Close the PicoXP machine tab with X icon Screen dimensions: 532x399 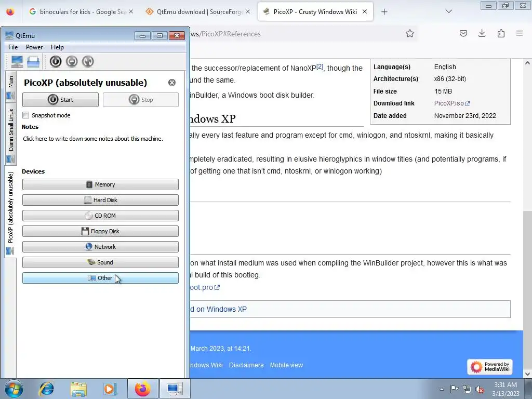tap(172, 83)
